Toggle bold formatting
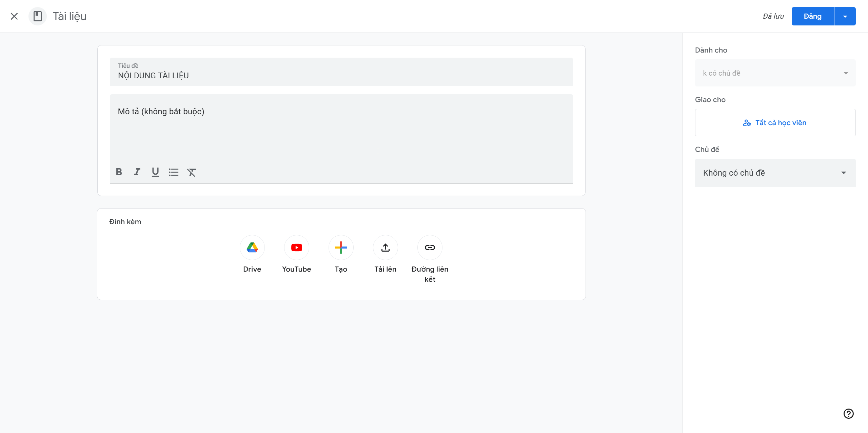This screenshot has width=868, height=433. (119, 172)
